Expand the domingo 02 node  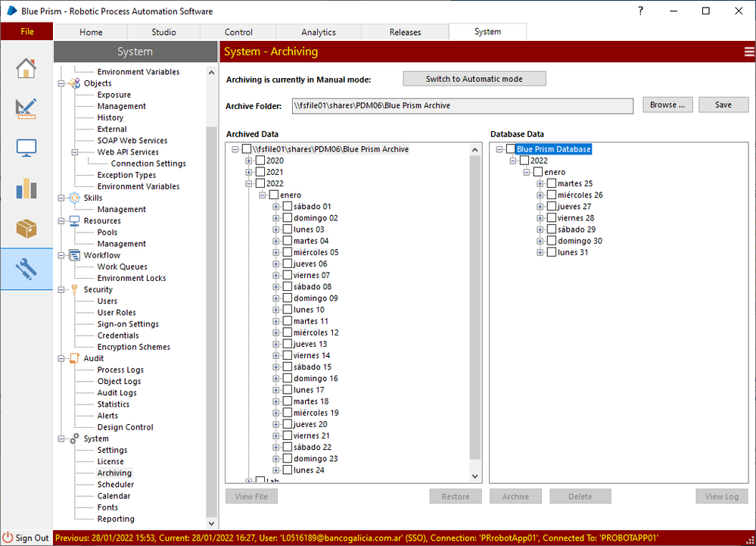coord(275,218)
